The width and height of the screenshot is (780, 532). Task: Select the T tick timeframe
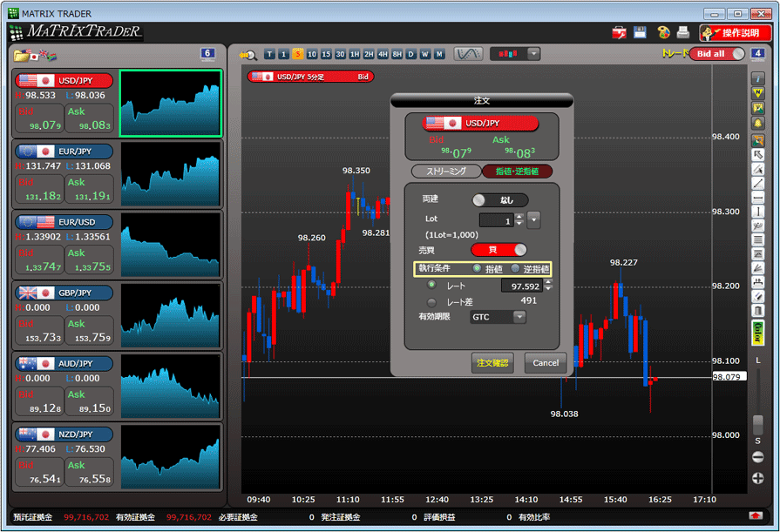click(269, 54)
